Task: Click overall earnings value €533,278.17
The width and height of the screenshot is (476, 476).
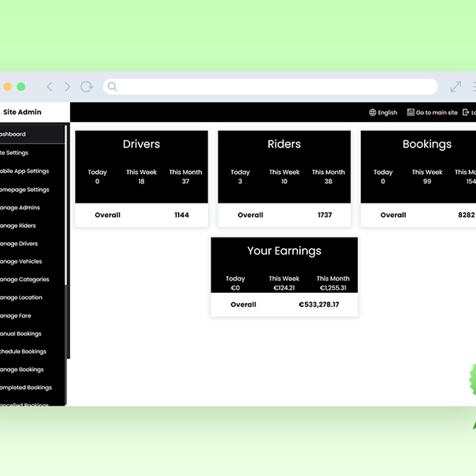Action: [319, 304]
